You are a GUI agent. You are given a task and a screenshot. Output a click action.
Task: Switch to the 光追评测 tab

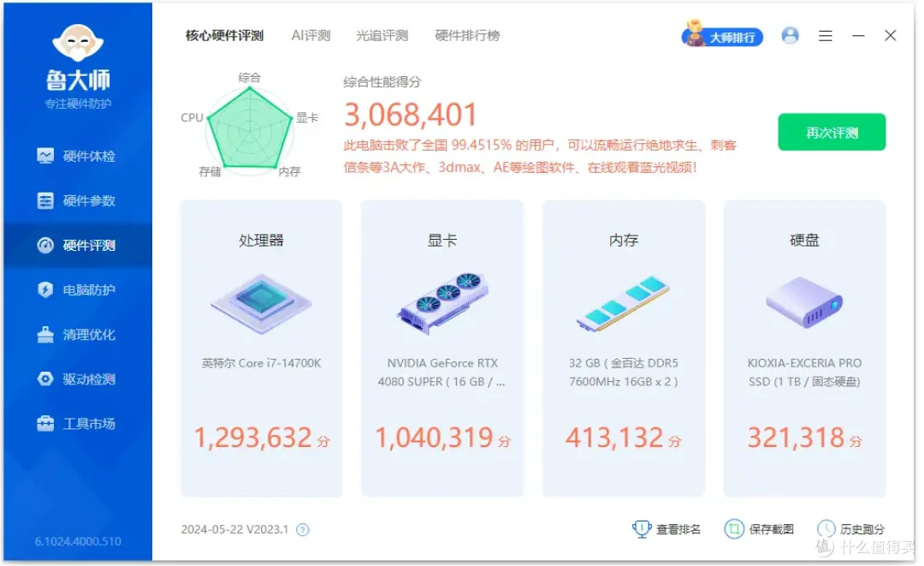tap(382, 36)
